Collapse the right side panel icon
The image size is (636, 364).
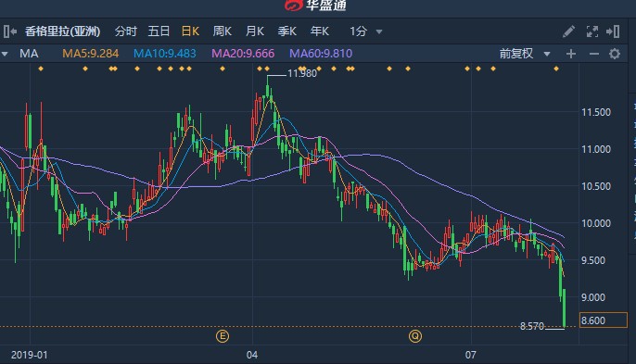pyautogui.click(x=613, y=31)
